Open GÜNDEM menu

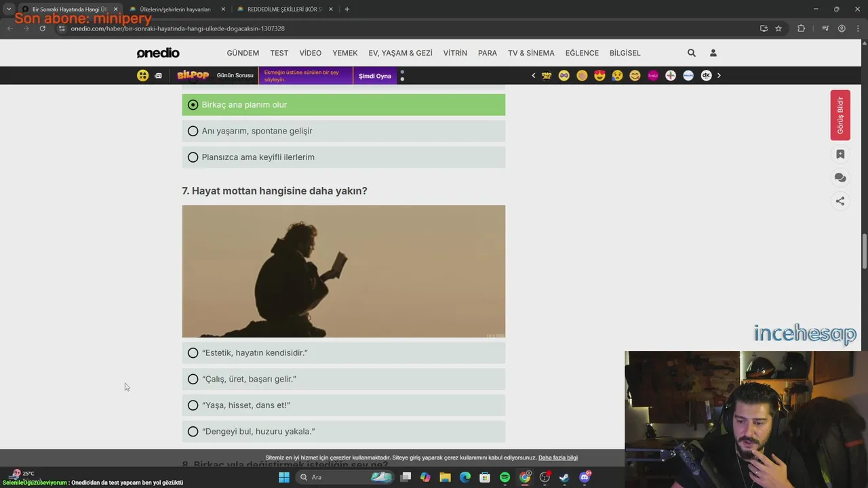point(243,53)
